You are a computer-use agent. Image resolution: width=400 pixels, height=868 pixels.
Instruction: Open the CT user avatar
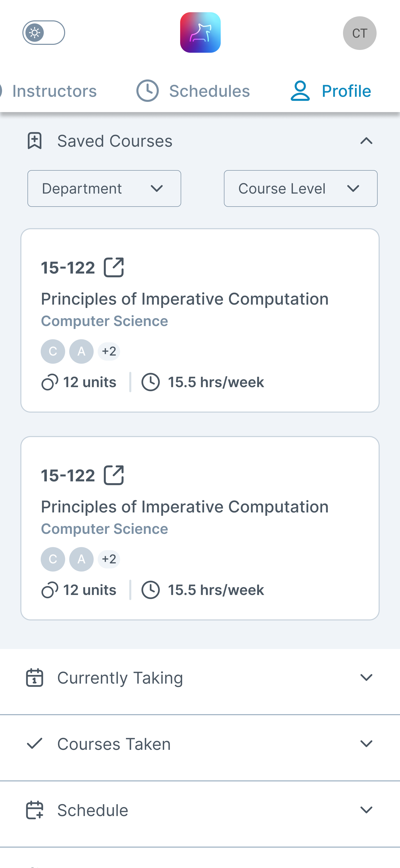click(x=359, y=33)
